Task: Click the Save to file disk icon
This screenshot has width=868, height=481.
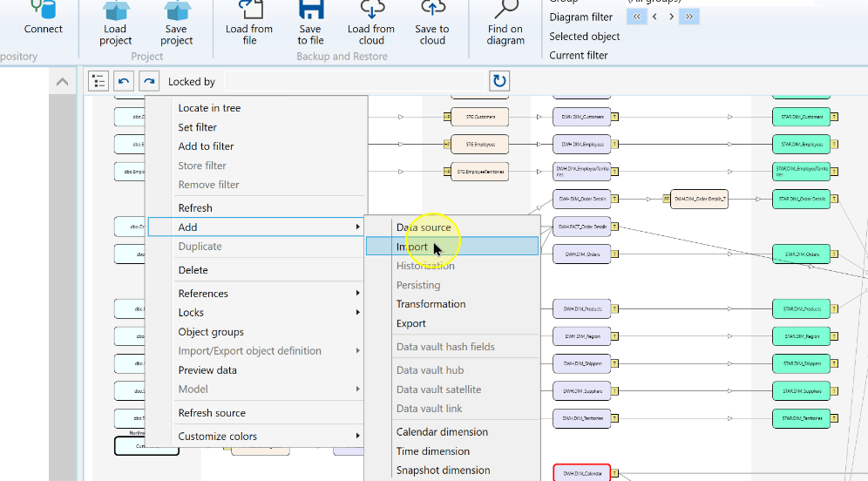Action: coord(310,10)
